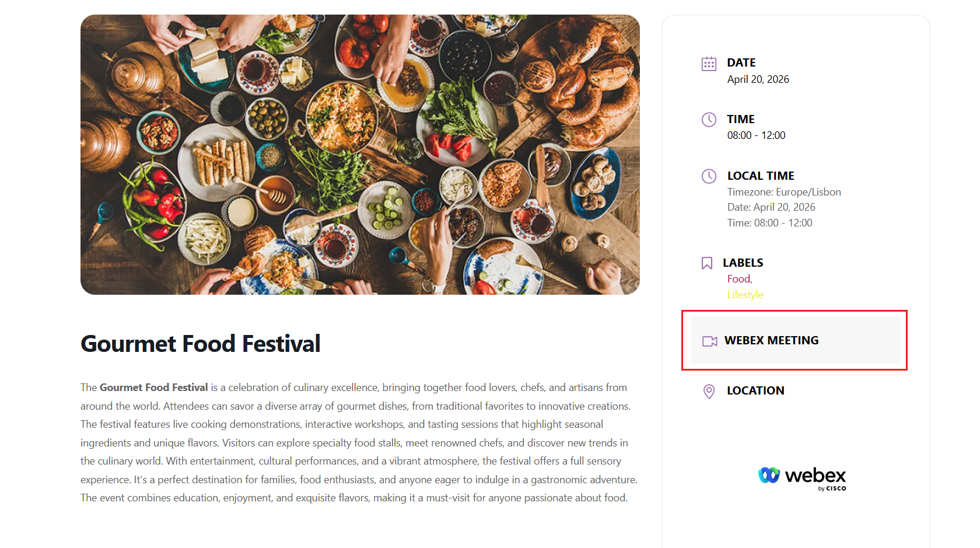The image size is (980, 548).
Task: Click the video camera Webex meeting icon
Action: tap(709, 341)
